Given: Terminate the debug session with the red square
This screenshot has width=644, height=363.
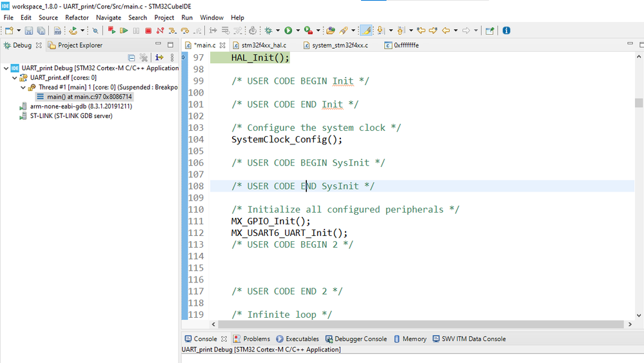Looking at the screenshot, I should pos(148,30).
